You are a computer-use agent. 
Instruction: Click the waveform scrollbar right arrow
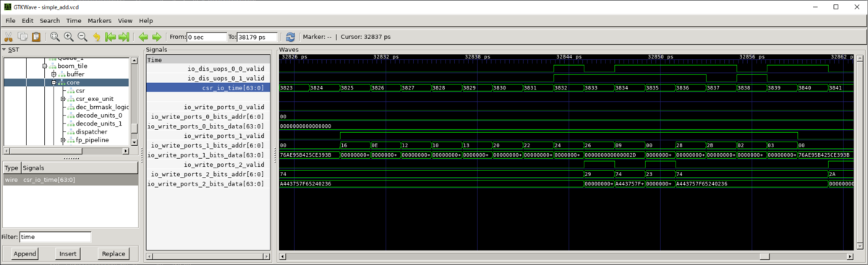[850, 256]
